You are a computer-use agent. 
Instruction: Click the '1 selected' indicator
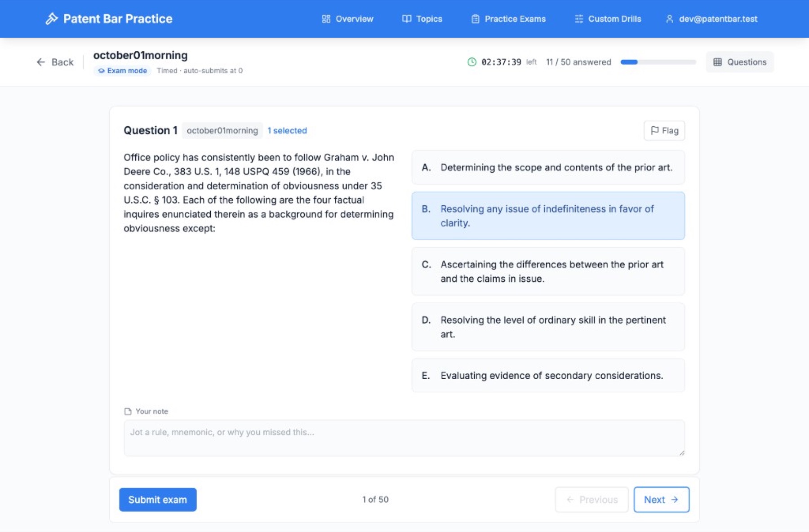coord(287,130)
